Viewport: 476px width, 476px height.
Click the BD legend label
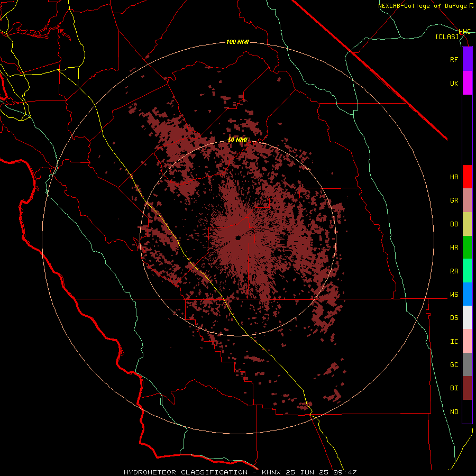[454, 224]
